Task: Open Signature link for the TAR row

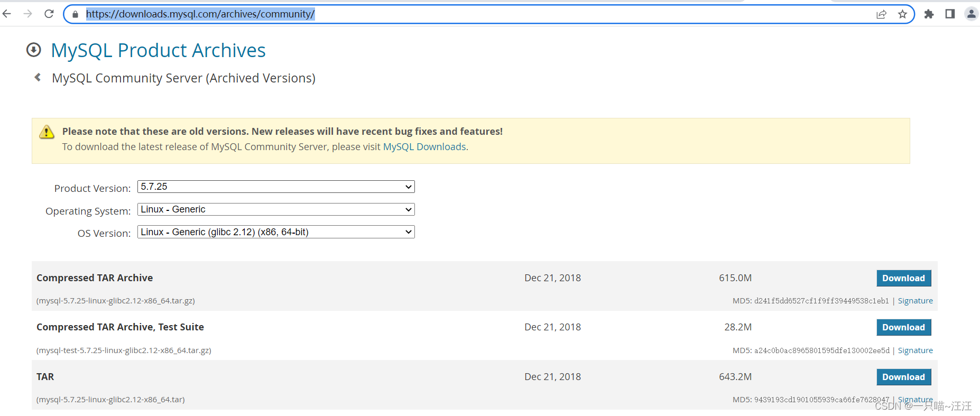Action: click(915, 400)
